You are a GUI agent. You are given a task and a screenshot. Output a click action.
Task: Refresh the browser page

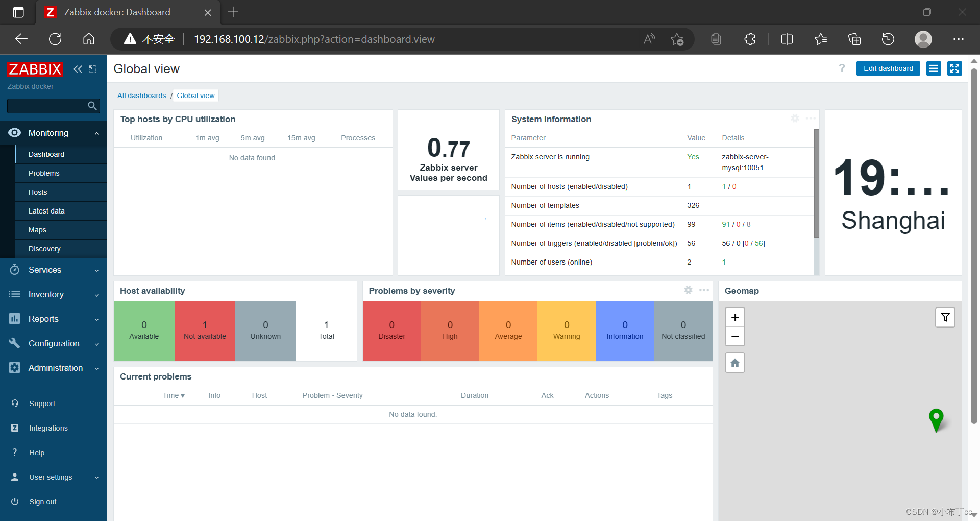tap(55, 39)
